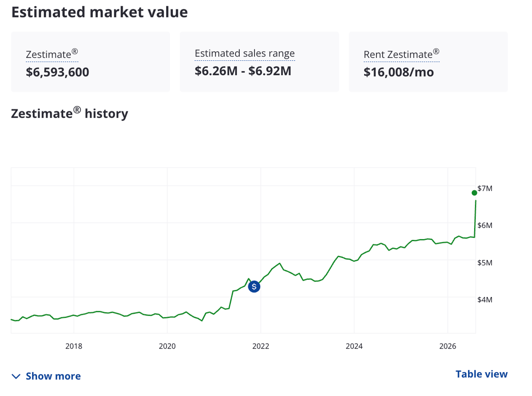Click the underlined Rent Zestimate label
This screenshot has width=532, height=396.
pos(401,54)
